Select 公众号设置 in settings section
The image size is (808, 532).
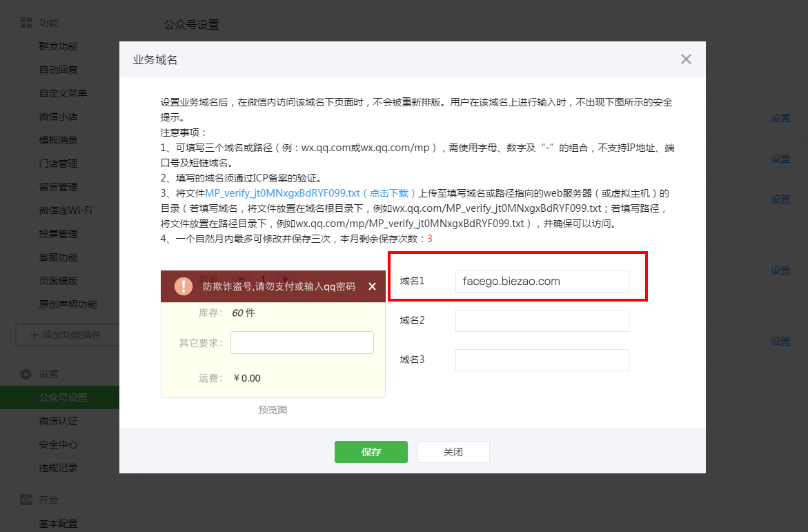(x=63, y=397)
